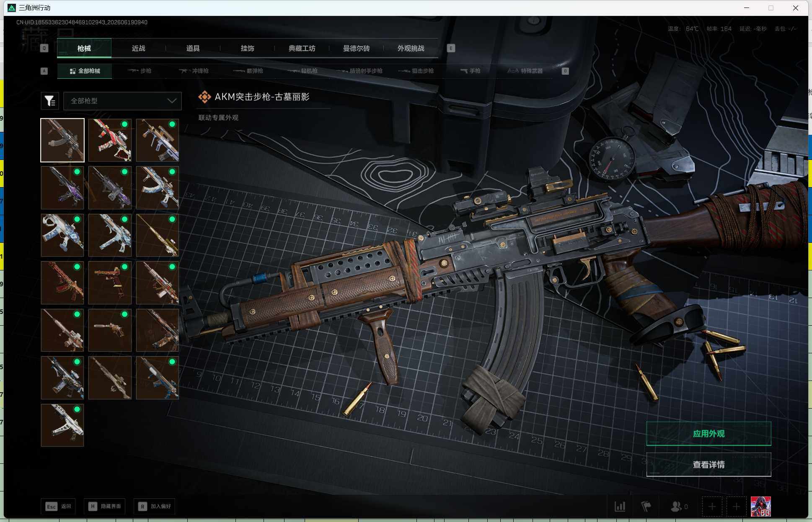The width and height of the screenshot is (812, 522).
Task: Minimize the 三角洲行动 window
Action: (747, 8)
